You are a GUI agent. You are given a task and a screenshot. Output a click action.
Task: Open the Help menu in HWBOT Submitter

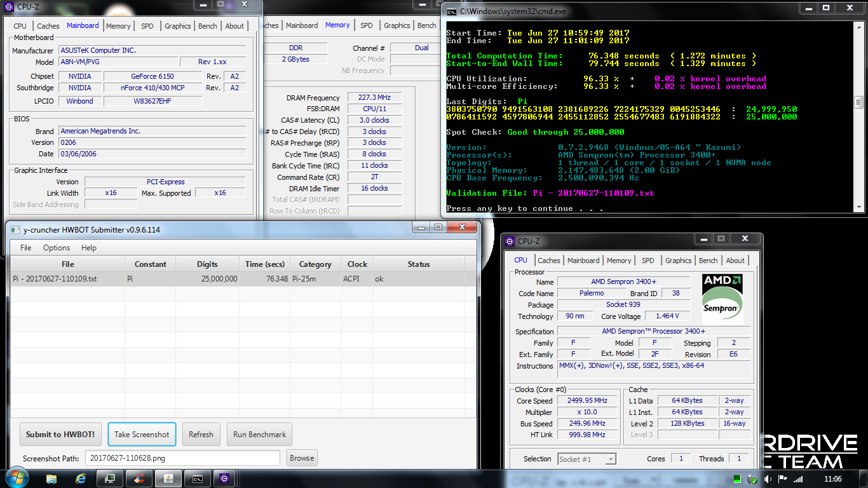click(89, 248)
